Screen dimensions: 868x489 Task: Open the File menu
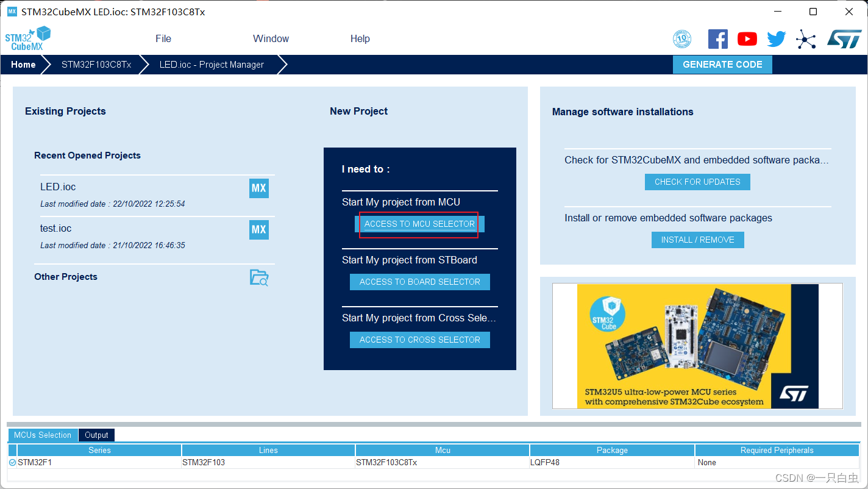[163, 38]
